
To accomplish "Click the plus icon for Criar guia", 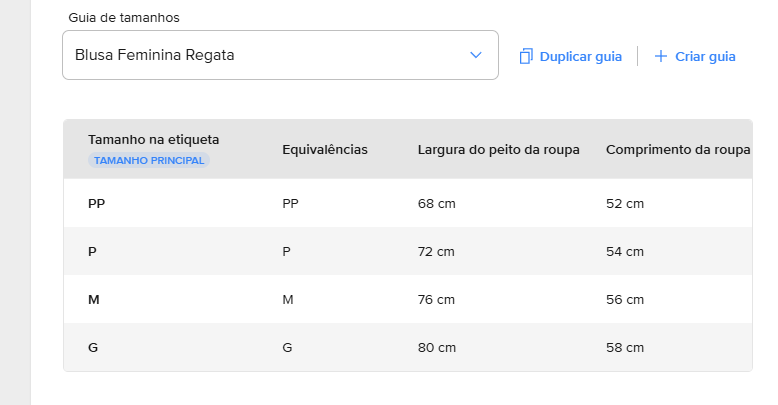I will [660, 56].
